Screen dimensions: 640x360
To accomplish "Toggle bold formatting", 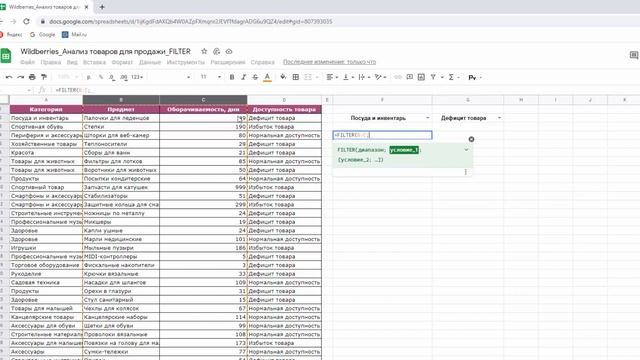I will (232, 77).
